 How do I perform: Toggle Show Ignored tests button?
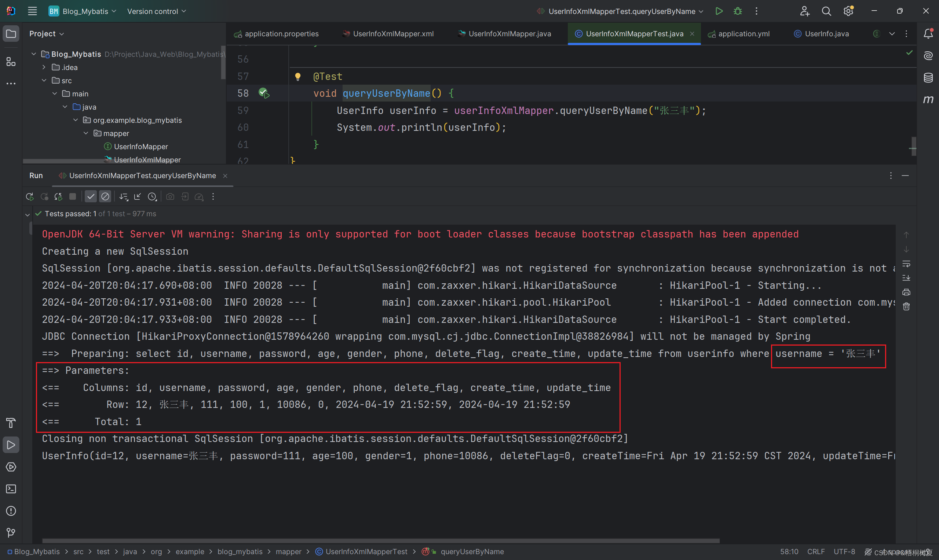pyautogui.click(x=105, y=196)
